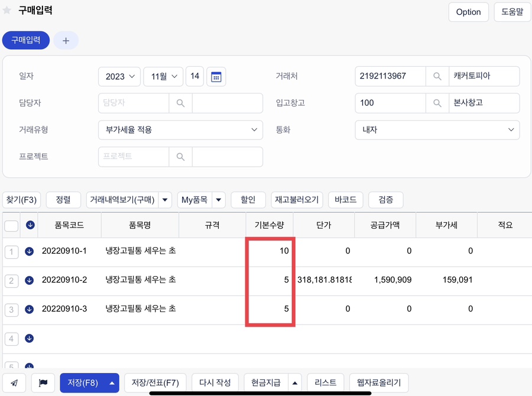Click 부가세 cell 159,091
The height and width of the screenshot is (396, 532).
point(446,280)
